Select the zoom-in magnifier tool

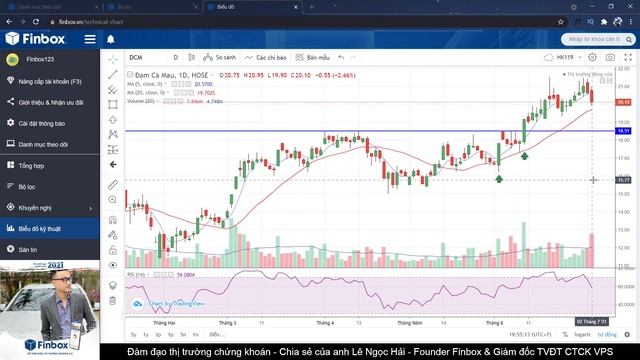coord(113,200)
